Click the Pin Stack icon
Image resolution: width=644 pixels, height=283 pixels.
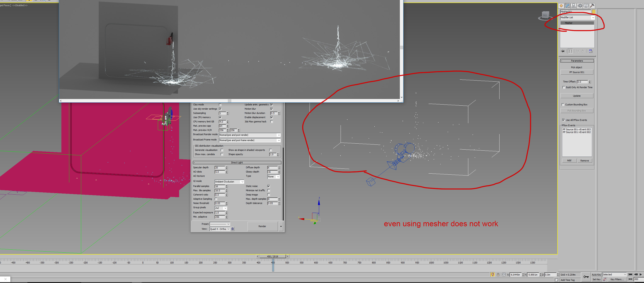point(563,51)
